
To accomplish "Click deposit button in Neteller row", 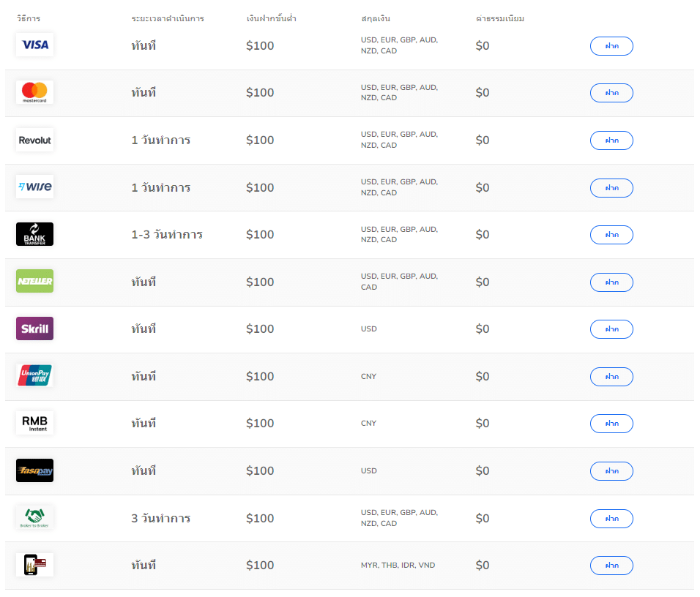I will pyautogui.click(x=611, y=282).
